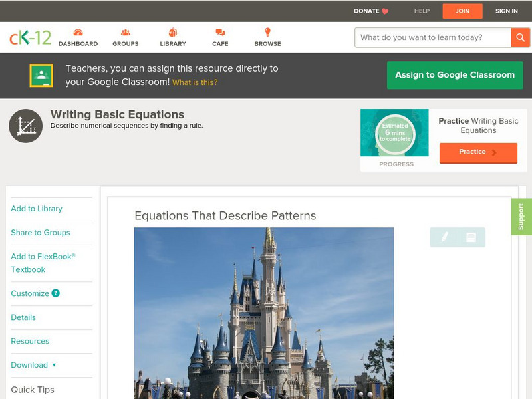This screenshot has width=532, height=399.
Task: Click Share to Groups
Action: tap(41, 233)
